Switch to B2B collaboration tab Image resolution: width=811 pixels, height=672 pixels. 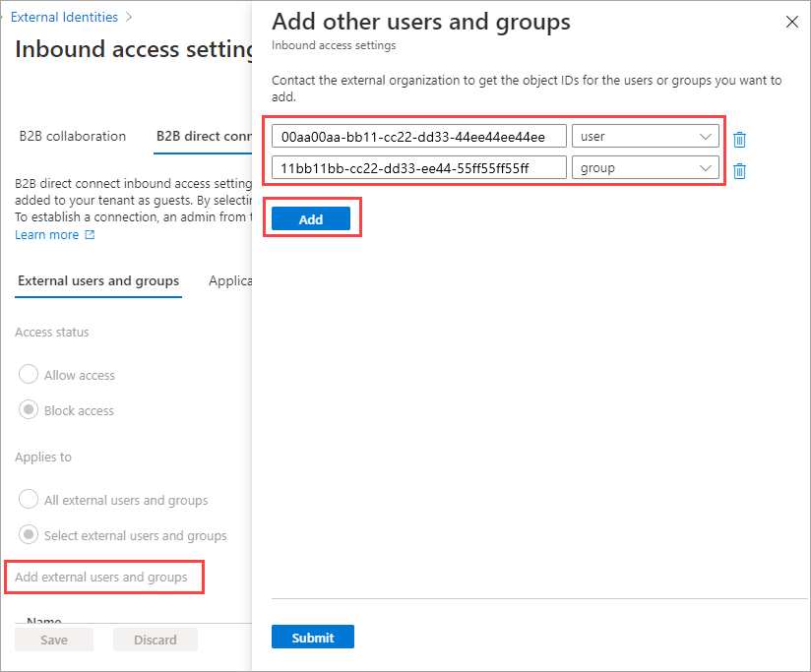(73, 136)
